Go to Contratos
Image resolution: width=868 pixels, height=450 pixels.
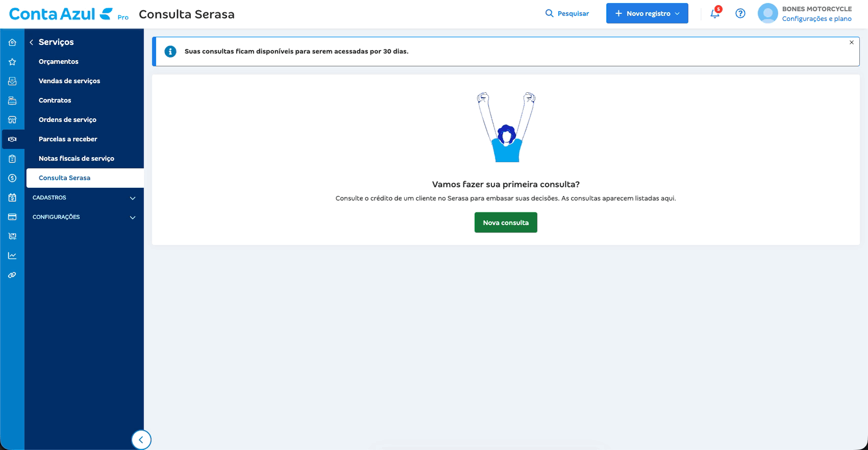coord(55,101)
